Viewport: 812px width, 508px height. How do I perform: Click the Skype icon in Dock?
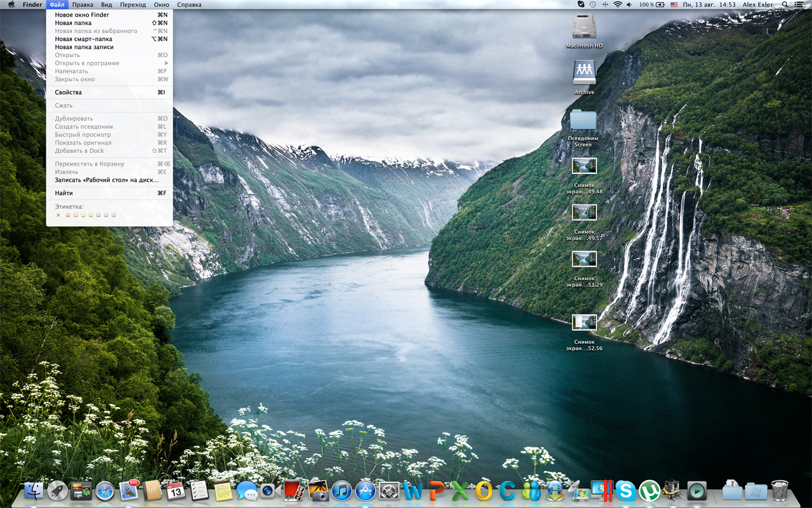[625, 491]
